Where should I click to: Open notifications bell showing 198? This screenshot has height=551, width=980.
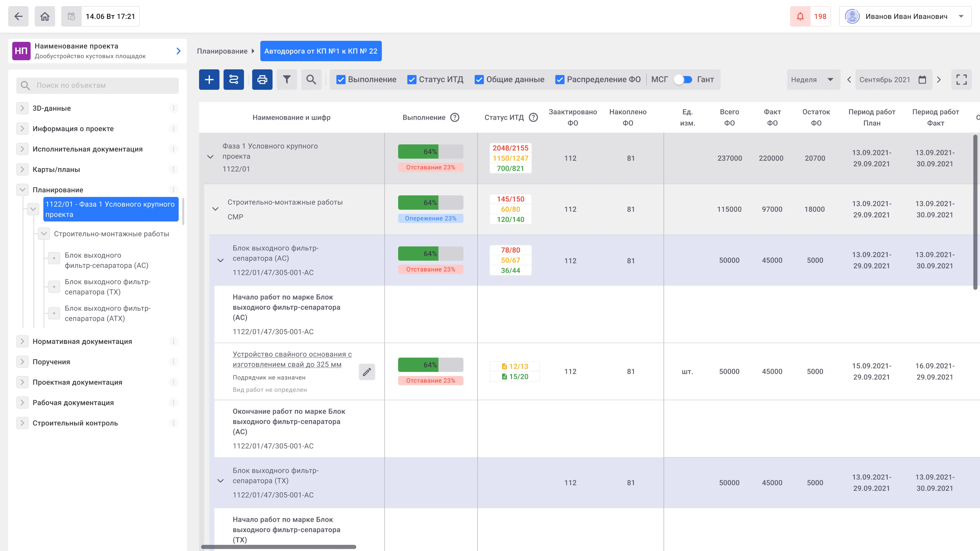tap(810, 16)
